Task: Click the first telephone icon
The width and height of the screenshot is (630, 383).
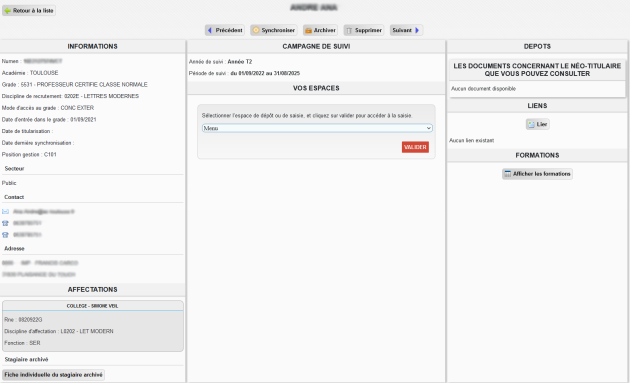Action: [5, 223]
